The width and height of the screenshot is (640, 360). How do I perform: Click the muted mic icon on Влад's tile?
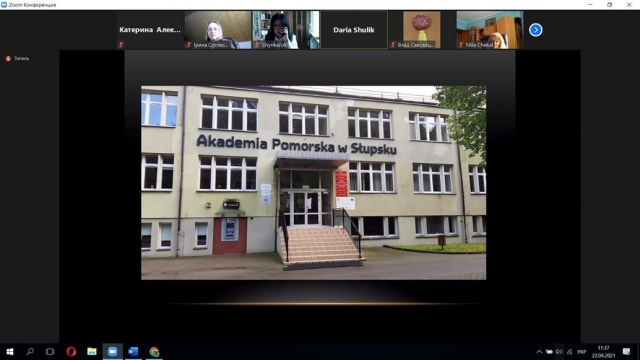393,44
